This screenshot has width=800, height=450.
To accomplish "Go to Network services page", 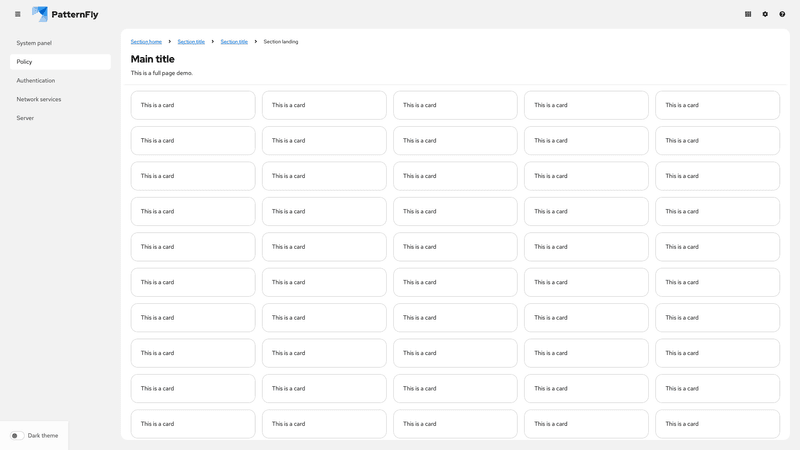I will coord(39,99).
